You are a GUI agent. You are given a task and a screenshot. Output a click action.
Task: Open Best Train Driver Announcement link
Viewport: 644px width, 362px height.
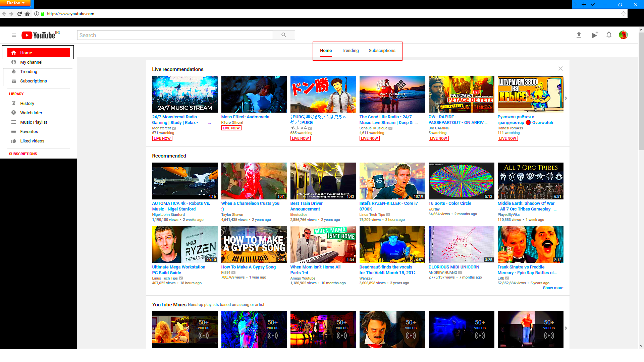306,206
